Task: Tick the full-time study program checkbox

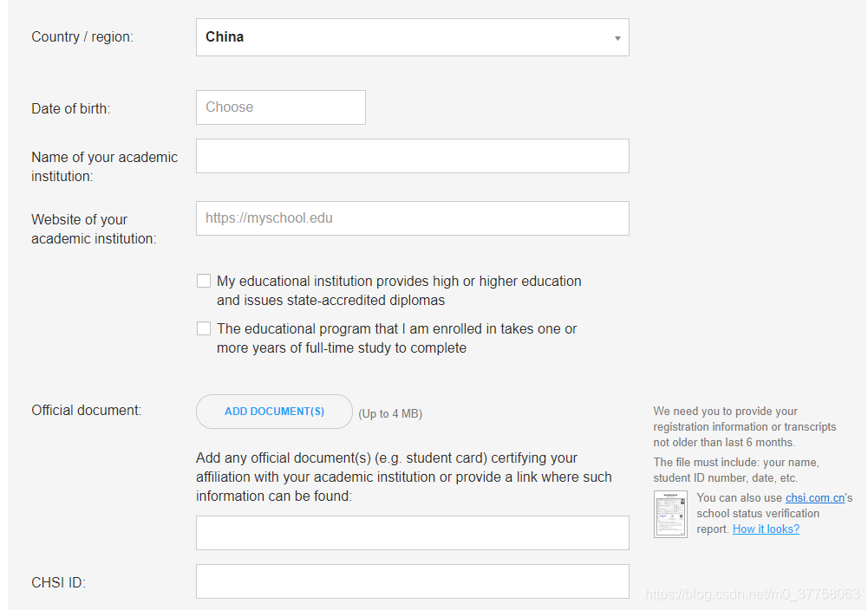Action: 204,328
